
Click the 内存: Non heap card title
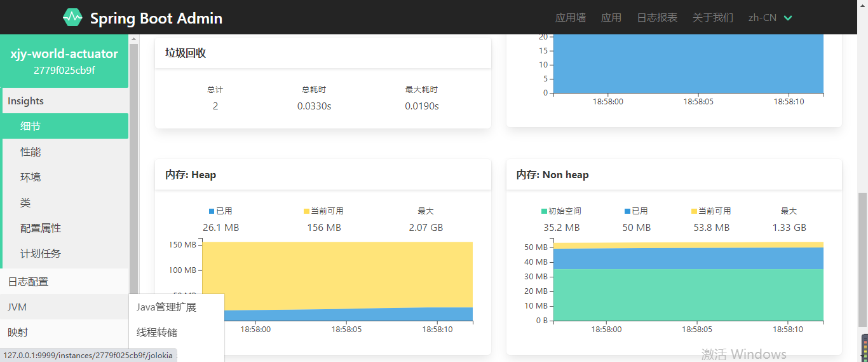pyautogui.click(x=552, y=174)
